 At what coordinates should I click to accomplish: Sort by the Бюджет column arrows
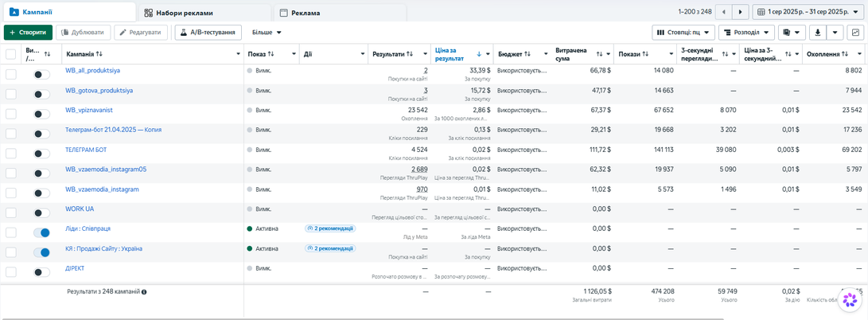click(x=527, y=53)
